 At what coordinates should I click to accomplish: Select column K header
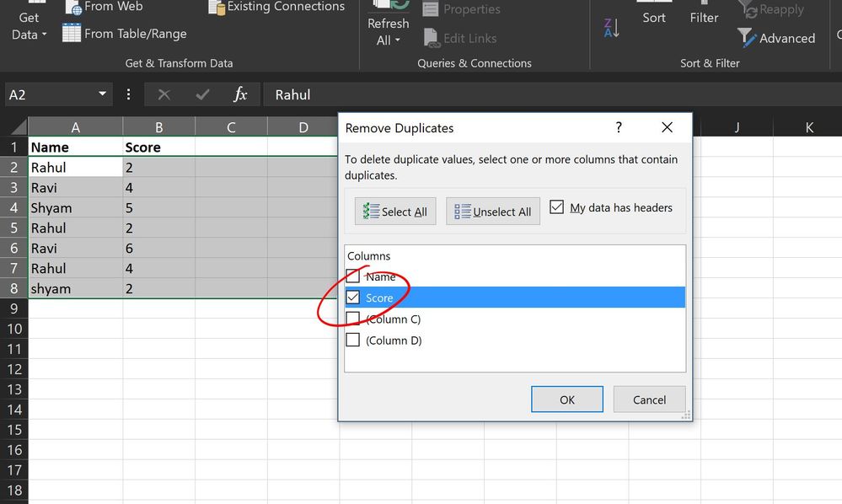[808, 127]
